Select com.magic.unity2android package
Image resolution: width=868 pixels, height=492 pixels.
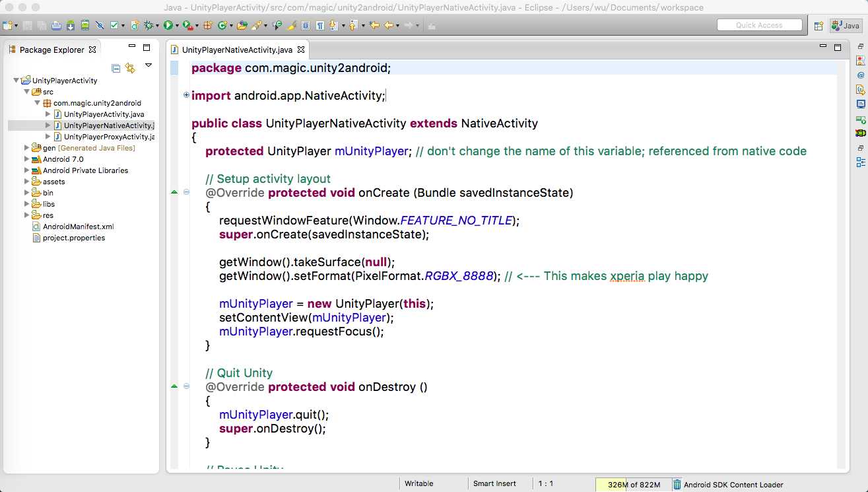tap(97, 103)
